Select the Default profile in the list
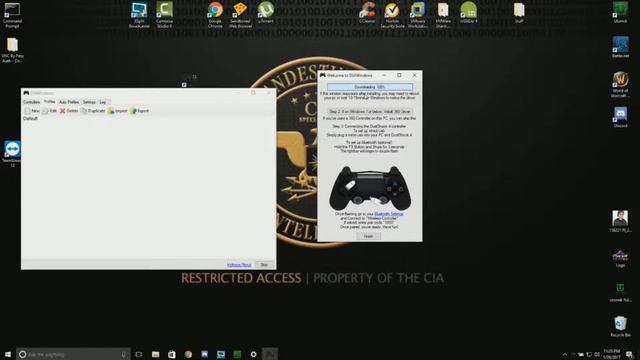640x360 pixels. tap(30, 118)
